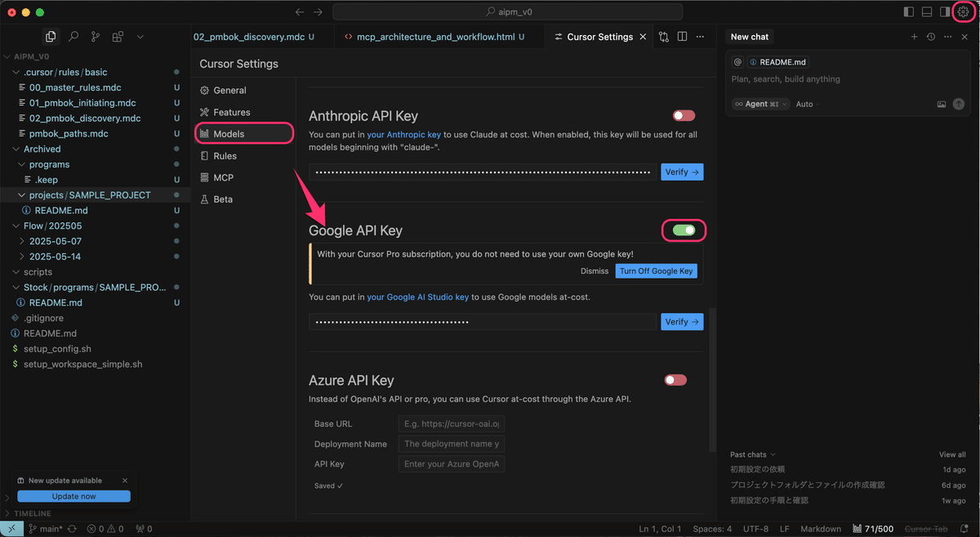Open the Agent mode dropdown
980x537 pixels.
pos(760,105)
